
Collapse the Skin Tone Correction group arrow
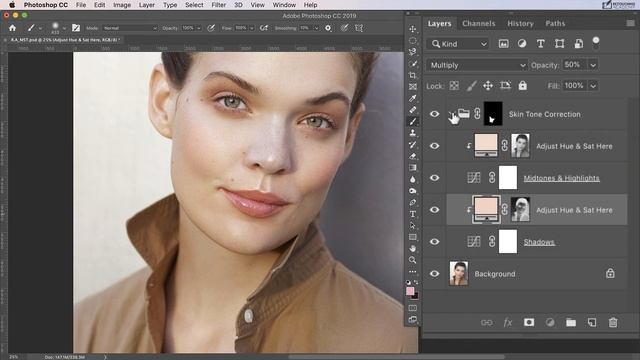pos(451,114)
